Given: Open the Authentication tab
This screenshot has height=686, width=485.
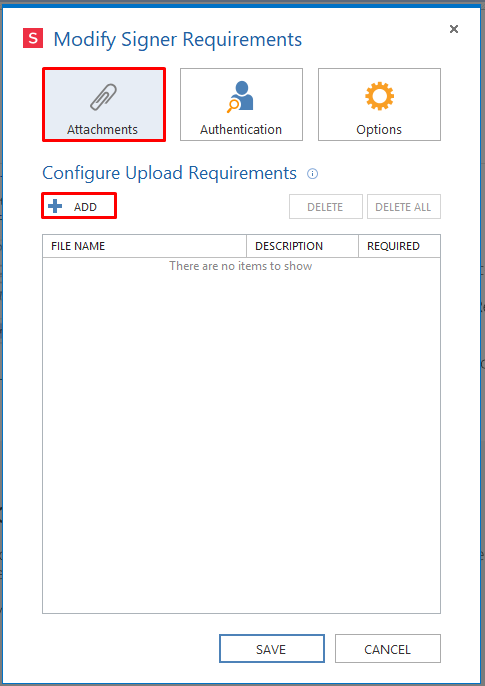Looking at the screenshot, I should (x=241, y=104).
